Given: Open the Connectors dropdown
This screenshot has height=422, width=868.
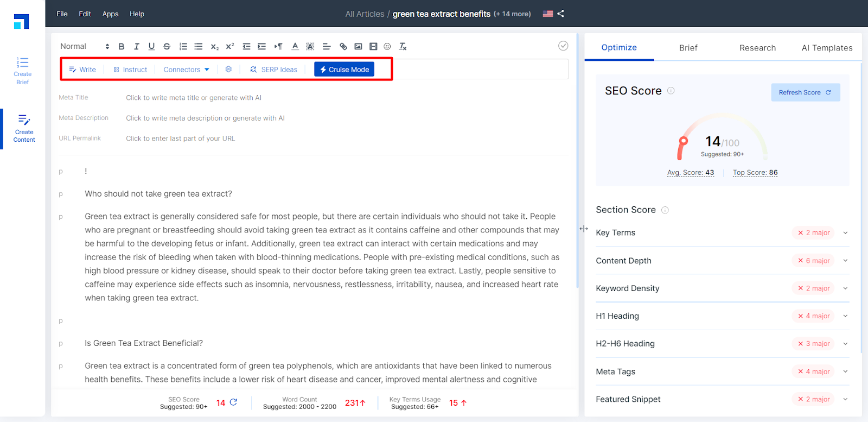Looking at the screenshot, I should click(x=186, y=70).
